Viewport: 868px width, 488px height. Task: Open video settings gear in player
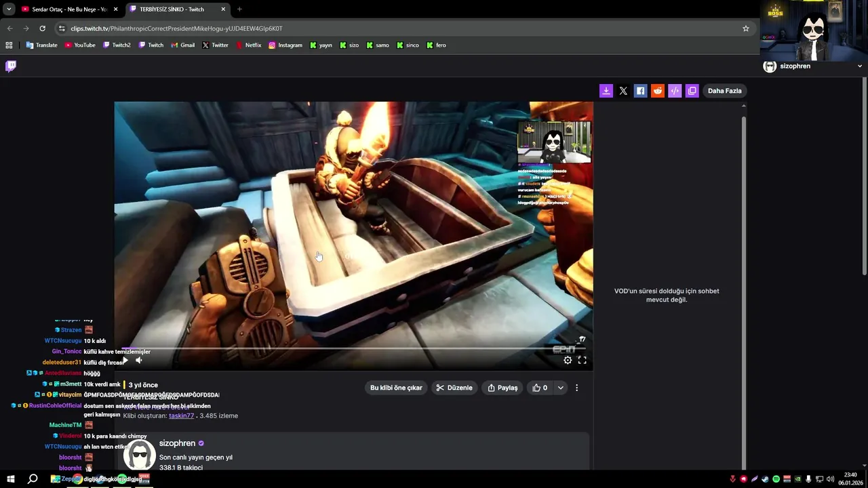coord(568,361)
